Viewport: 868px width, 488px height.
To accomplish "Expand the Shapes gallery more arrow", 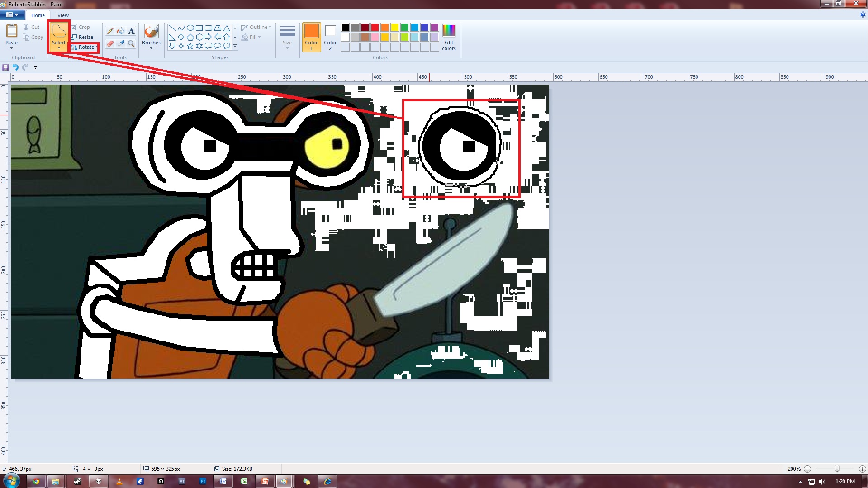I will (x=235, y=46).
